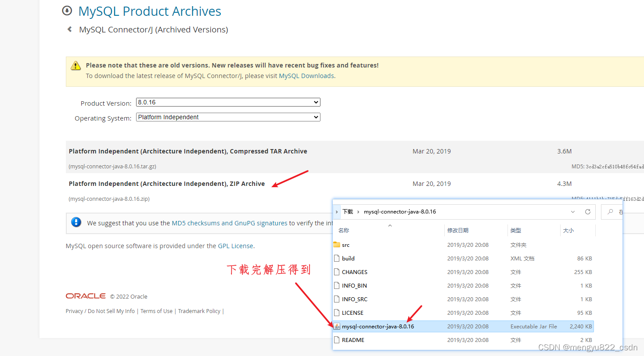Click the MySQL Connector/J (Archived Versions) title
This screenshot has height=356, width=644.
coord(154,30)
